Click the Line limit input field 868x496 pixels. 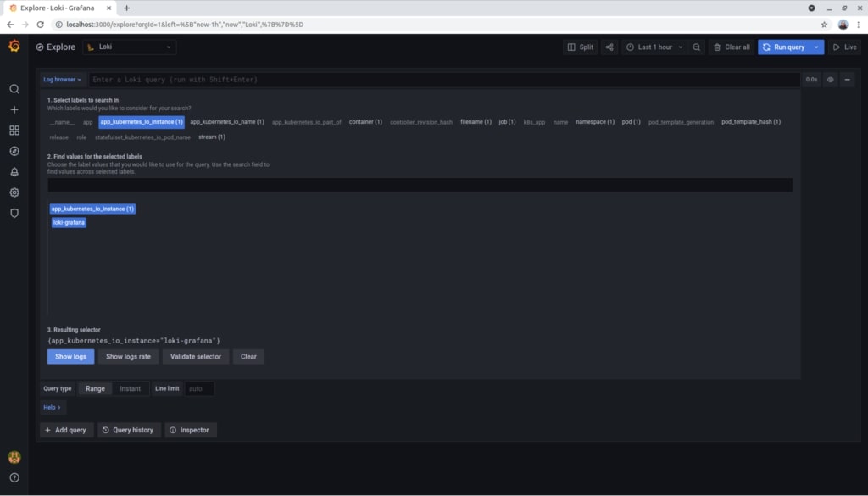[199, 389]
